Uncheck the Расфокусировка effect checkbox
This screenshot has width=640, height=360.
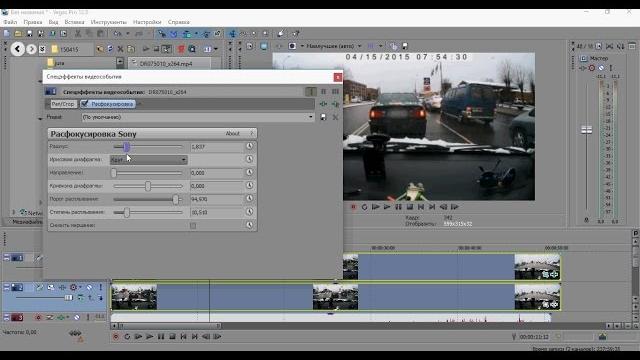coord(84,104)
